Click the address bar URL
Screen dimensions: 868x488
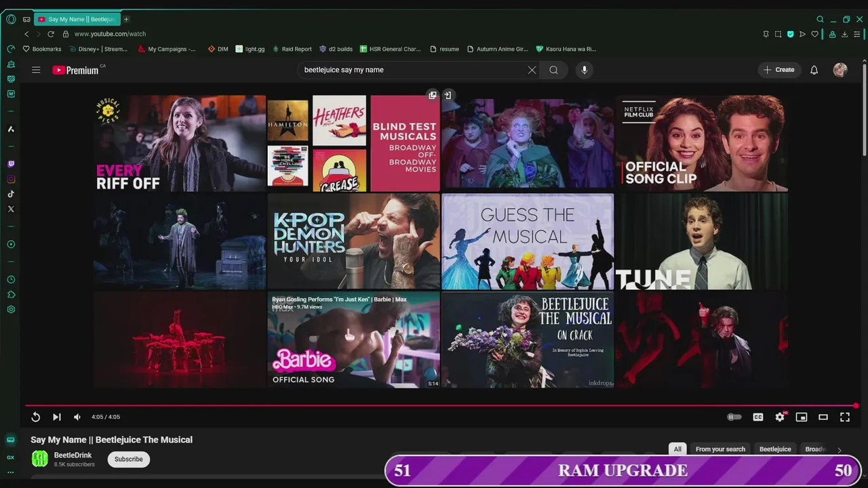tap(110, 34)
